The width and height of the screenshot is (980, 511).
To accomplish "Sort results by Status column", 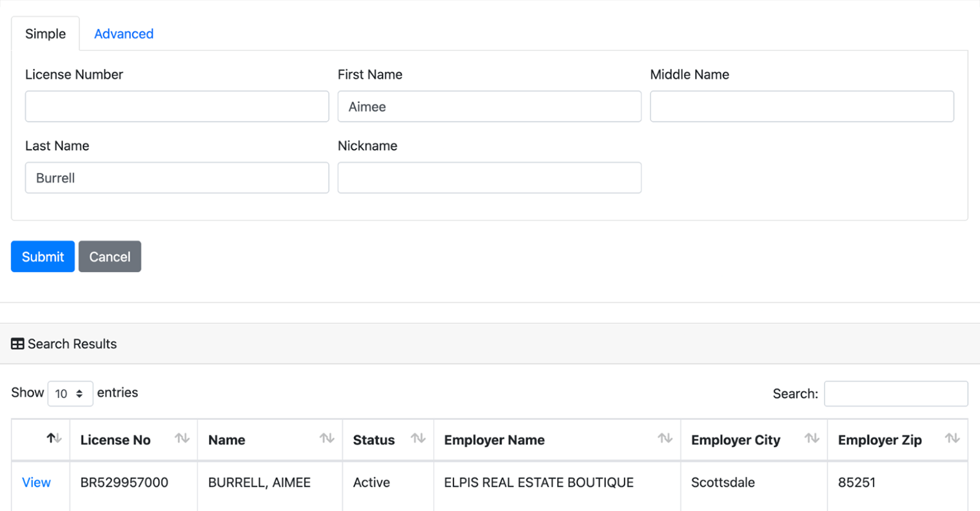I will [x=418, y=439].
